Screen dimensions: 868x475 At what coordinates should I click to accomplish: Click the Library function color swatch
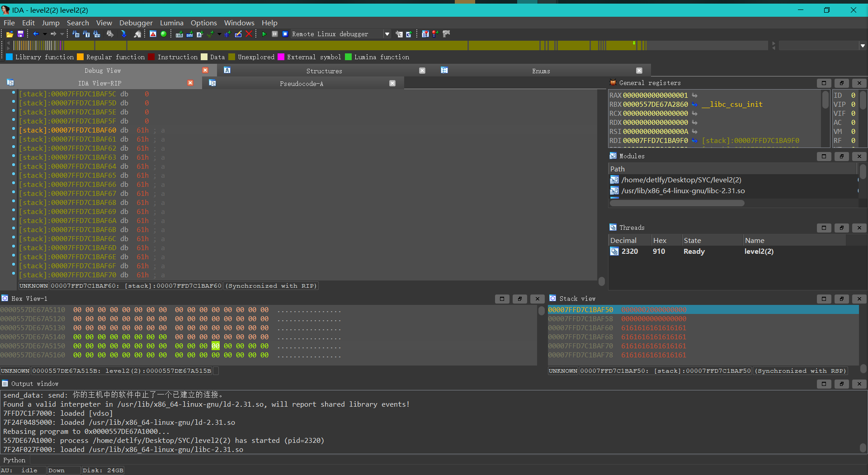click(x=9, y=57)
